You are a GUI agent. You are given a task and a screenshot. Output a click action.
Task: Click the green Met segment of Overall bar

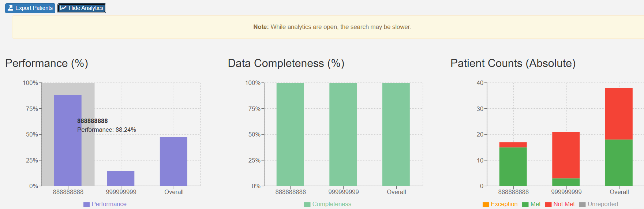pyautogui.click(x=619, y=163)
